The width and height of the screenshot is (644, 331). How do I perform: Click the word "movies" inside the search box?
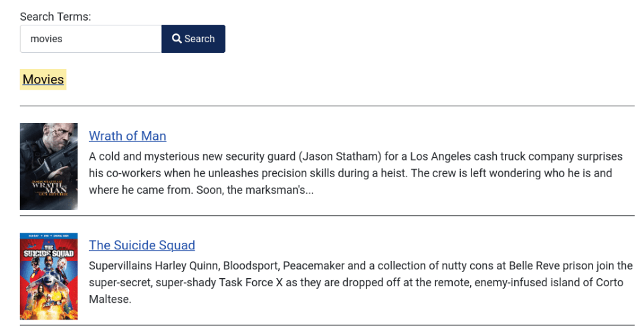pyautogui.click(x=46, y=39)
